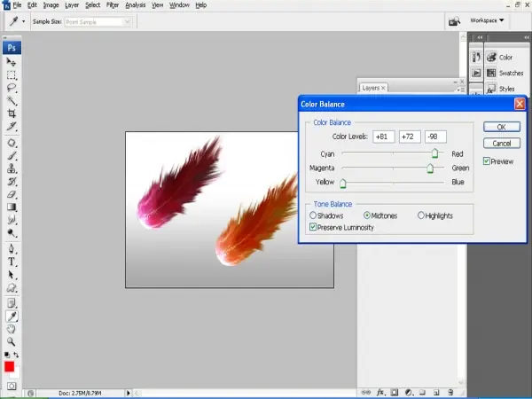This screenshot has height=399, width=532.
Task: Toggle Preserve Luminosity checkbox
Action: [x=313, y=227]
